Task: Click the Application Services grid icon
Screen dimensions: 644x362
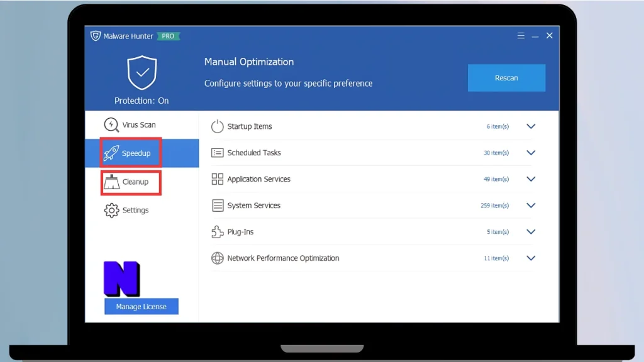Action: click(217, 179)
